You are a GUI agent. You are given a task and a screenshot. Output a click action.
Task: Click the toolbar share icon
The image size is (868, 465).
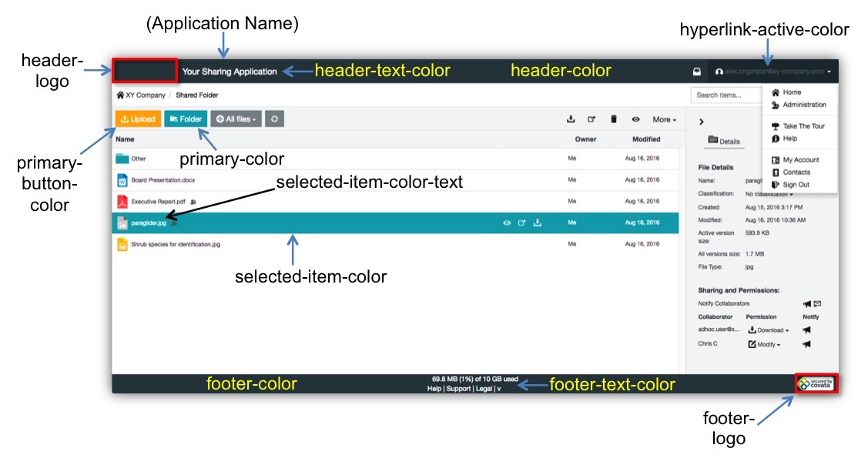(x=592, y=119)
